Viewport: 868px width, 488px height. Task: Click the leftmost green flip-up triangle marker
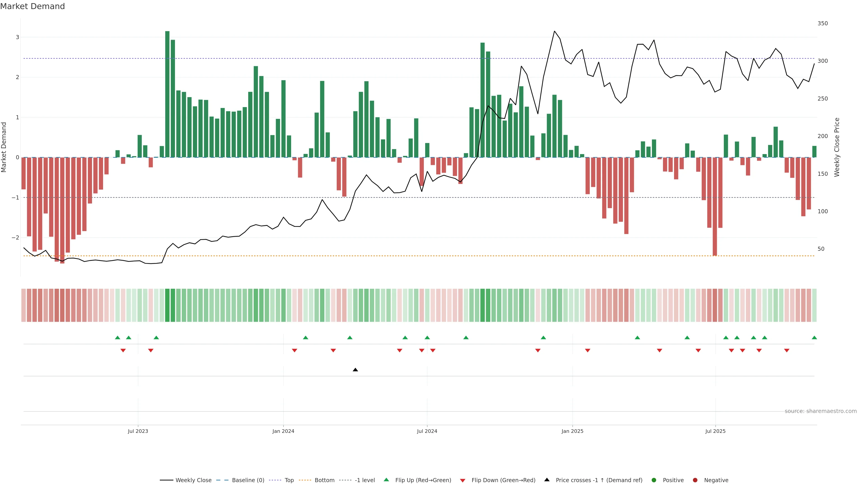(x=117, y=338)
